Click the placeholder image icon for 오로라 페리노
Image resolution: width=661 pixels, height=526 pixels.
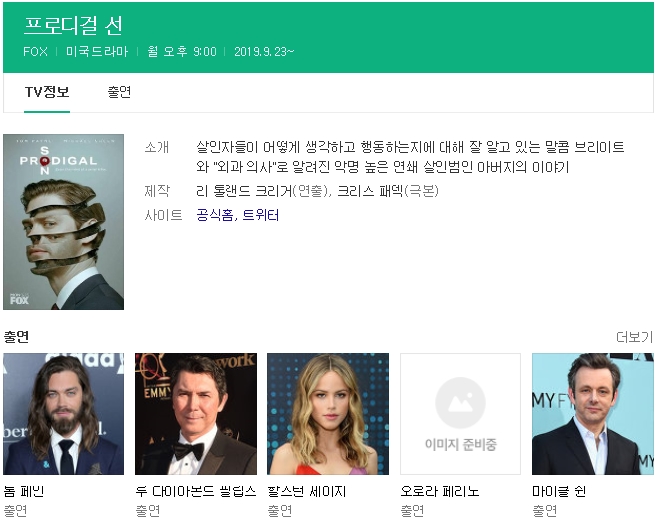tap(460, 413)
